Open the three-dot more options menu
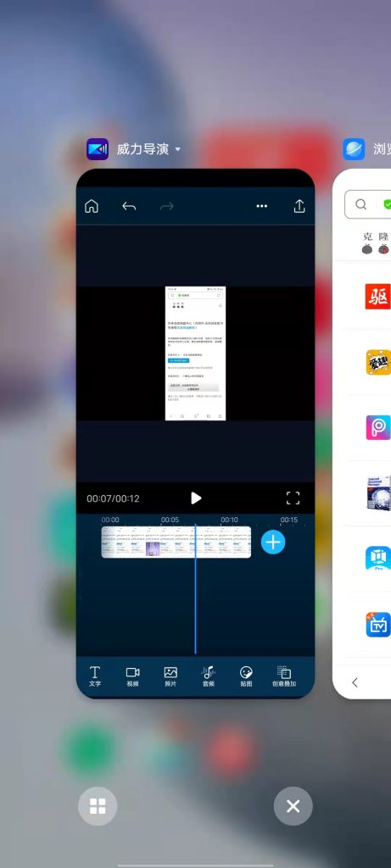 [x=262, y=207]
